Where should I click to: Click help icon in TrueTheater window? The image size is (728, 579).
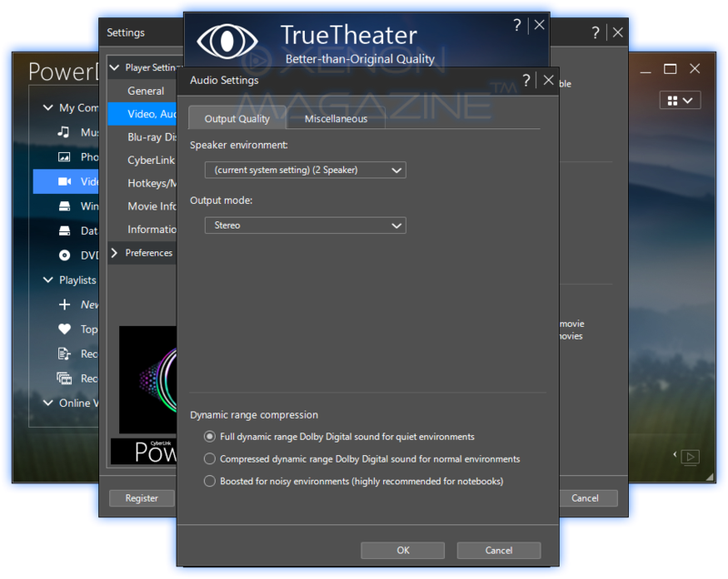click(x=517, y=25)
